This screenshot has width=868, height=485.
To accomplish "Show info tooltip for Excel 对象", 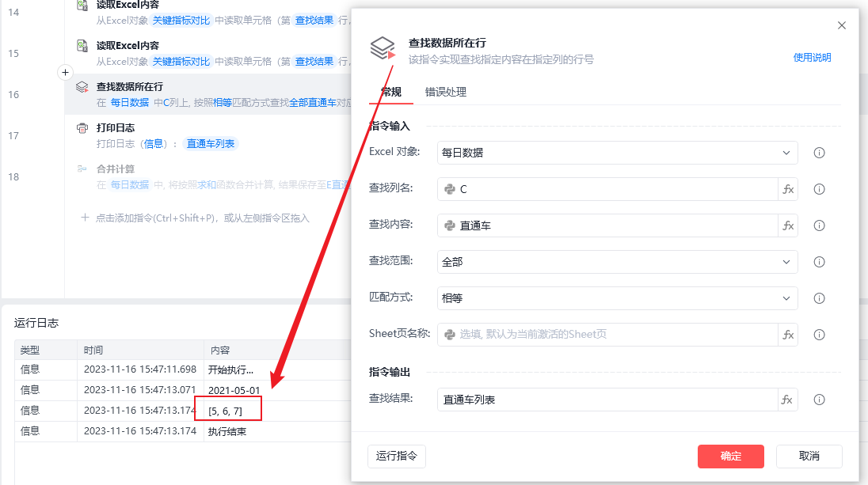I will click(820, 153).
